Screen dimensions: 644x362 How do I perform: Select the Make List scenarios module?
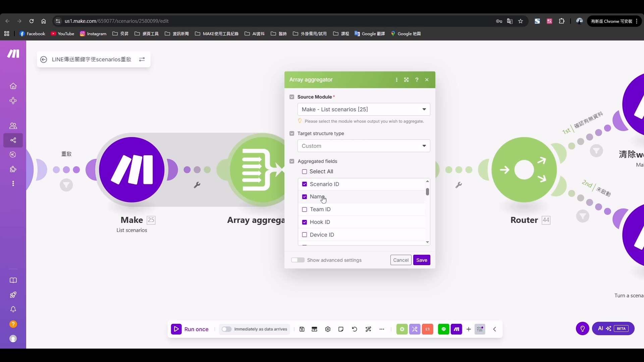(132, 170)
